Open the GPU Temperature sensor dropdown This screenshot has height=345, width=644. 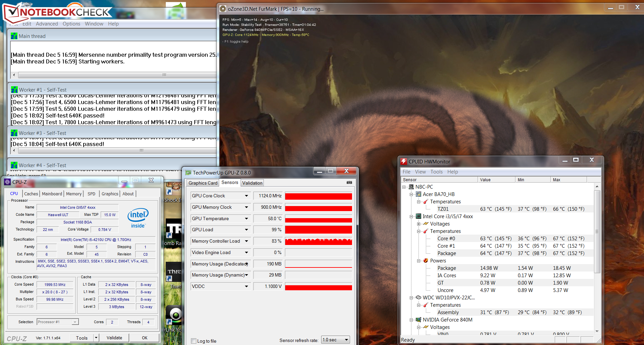(246, 218)
